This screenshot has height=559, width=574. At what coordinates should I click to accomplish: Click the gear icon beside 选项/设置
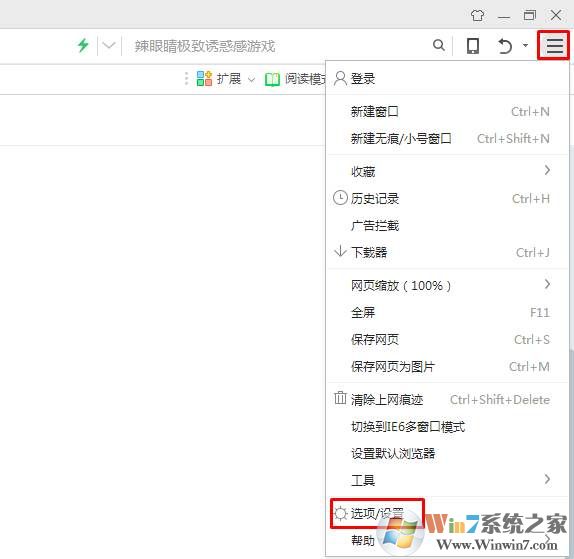pyautogui.click(x=340, y=513)
